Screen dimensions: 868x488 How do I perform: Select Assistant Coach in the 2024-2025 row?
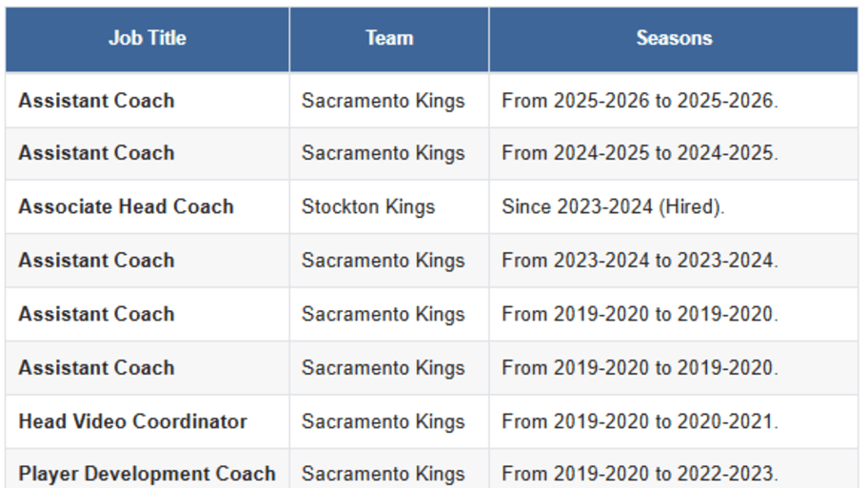tap(96, 153)
